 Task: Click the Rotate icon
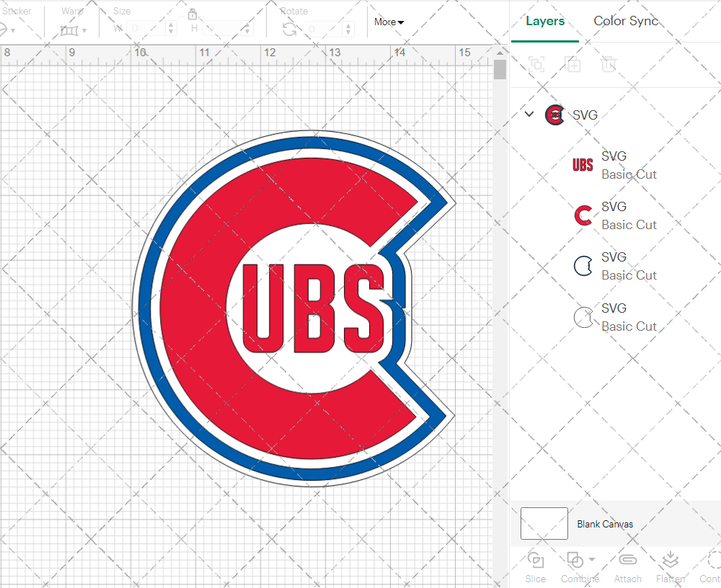[x=289, y=30]
